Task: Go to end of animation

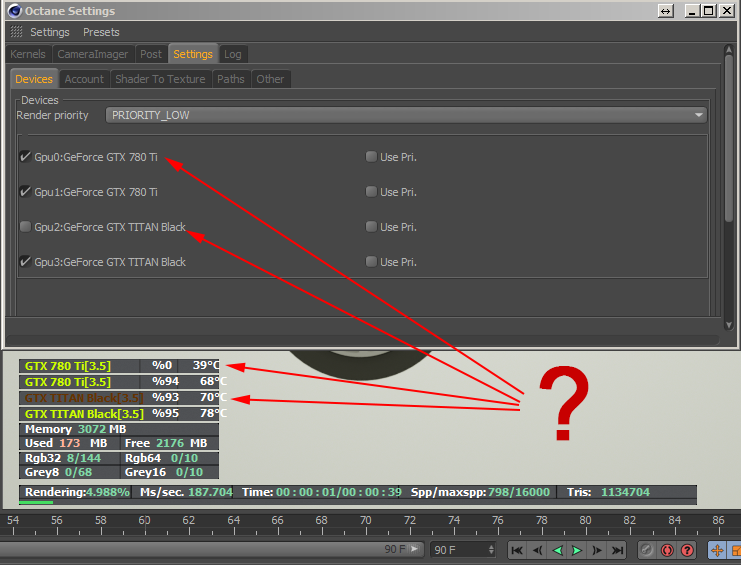Action: [617, 550]
